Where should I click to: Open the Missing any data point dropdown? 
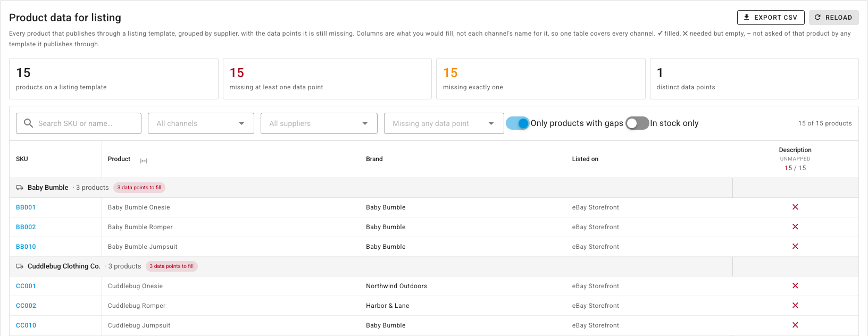[444, 123]
